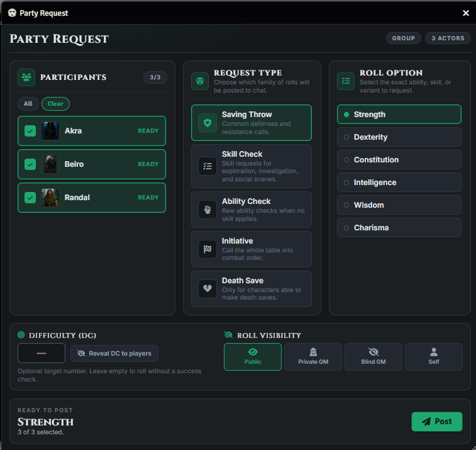This screenshot has width=476, height=450.
Task: Click the Participants group icon
Action: point(26,77)
